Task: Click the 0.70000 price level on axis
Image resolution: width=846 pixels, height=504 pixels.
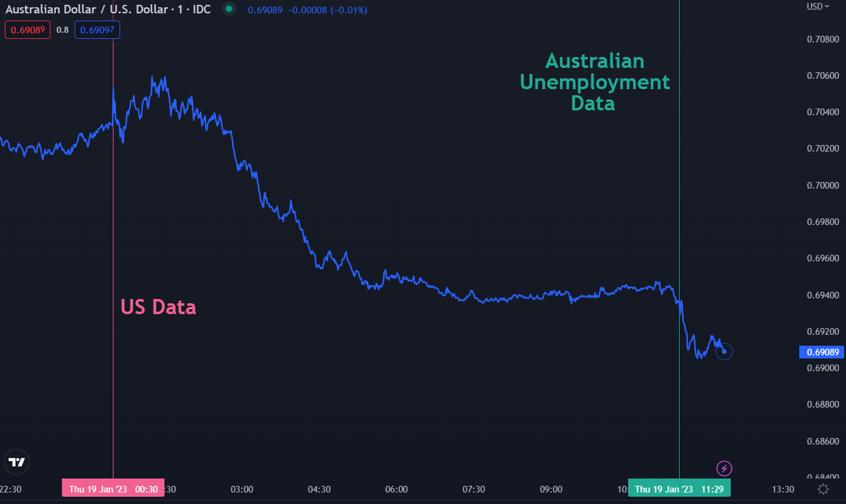Action: tap(822, 185)
